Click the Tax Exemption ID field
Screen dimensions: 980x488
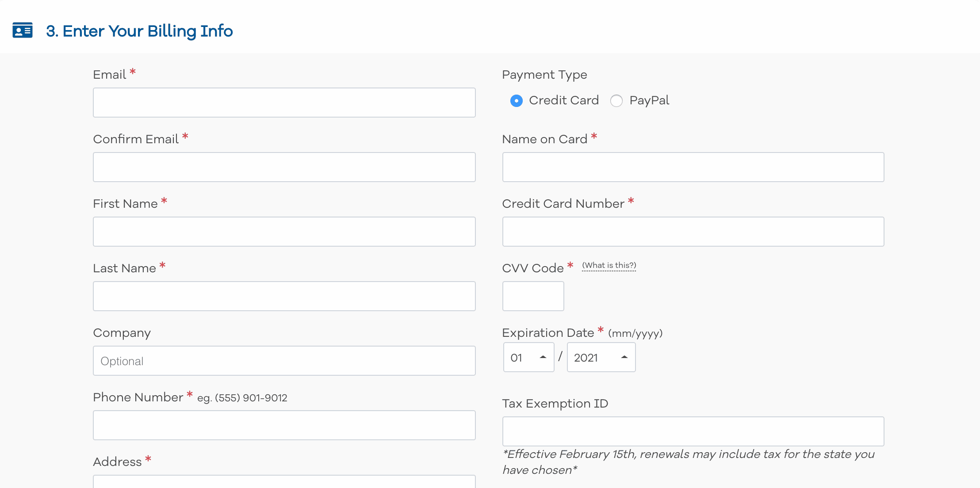click(693, 431)
